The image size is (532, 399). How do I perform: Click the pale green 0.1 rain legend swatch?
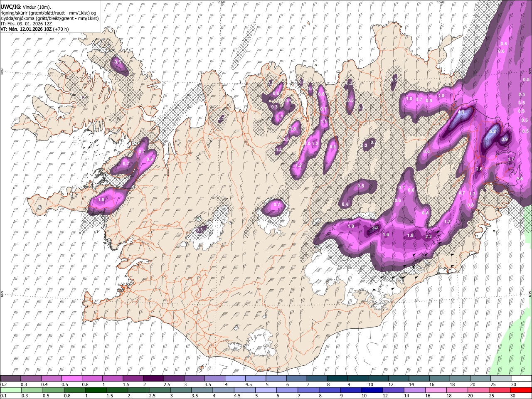pyautogui.click(x=10, y=390)
